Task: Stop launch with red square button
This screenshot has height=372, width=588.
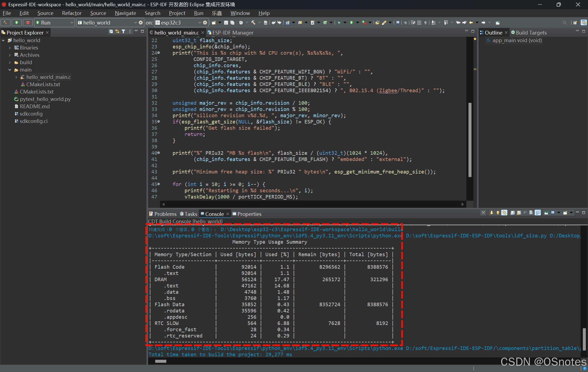Action: click(28, 23)
